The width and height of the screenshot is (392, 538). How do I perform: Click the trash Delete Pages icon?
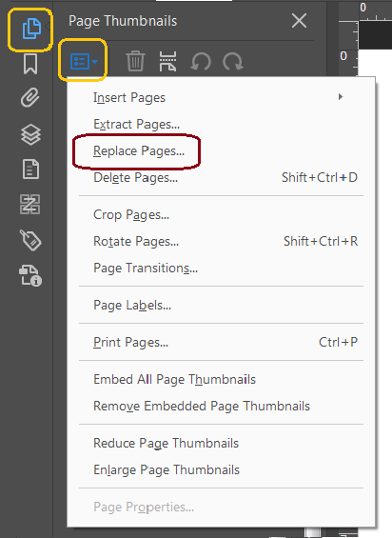coord(135,61)
